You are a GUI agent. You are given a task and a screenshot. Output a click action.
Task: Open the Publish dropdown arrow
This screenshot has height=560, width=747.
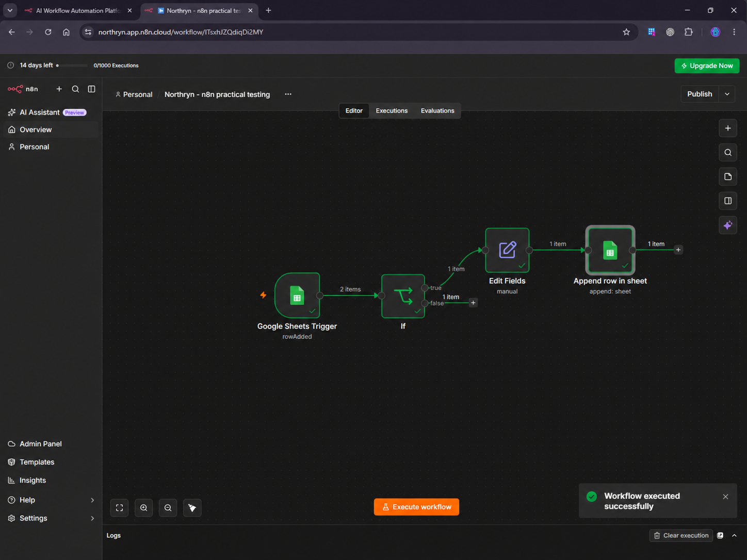(x=727, y=94)
